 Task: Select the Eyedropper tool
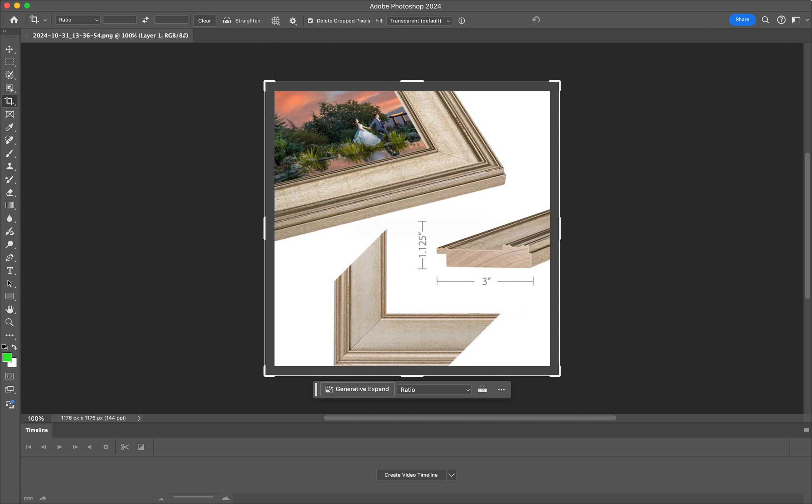pos(9,127)
